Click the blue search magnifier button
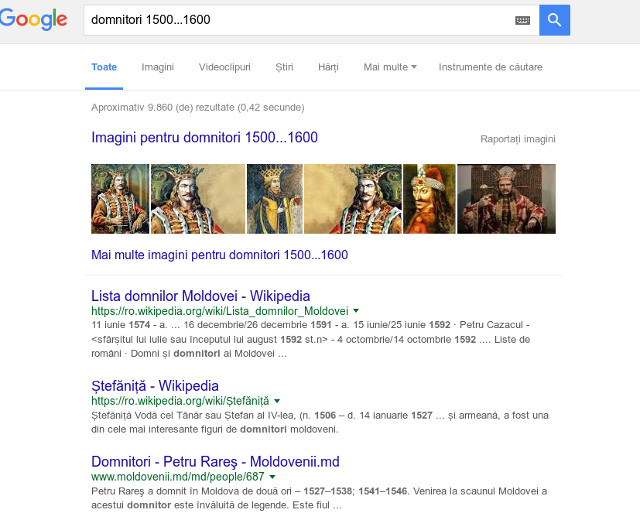Viewport: 640px width, 520px height. (x=554, y=20)
